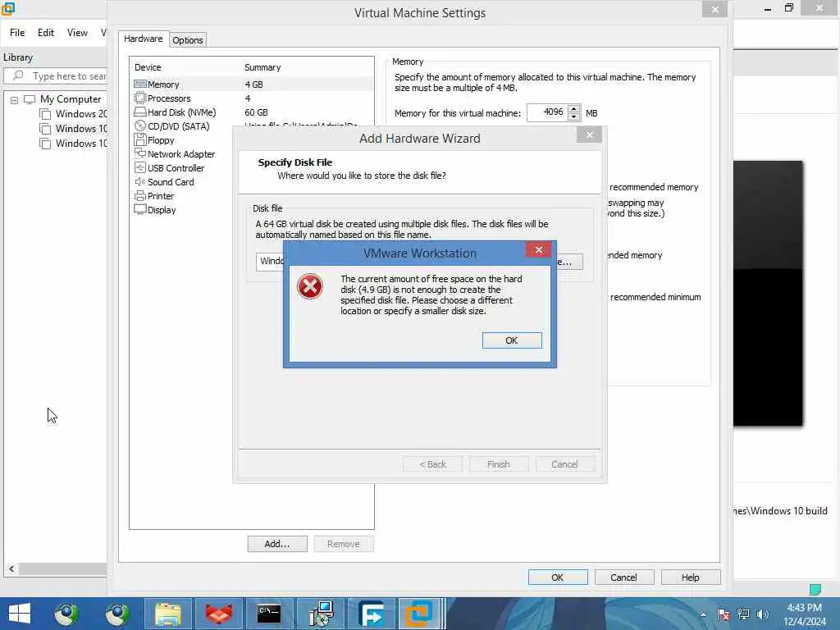Click the Cancel button in Add Hardware Wizard

[564, 464]
